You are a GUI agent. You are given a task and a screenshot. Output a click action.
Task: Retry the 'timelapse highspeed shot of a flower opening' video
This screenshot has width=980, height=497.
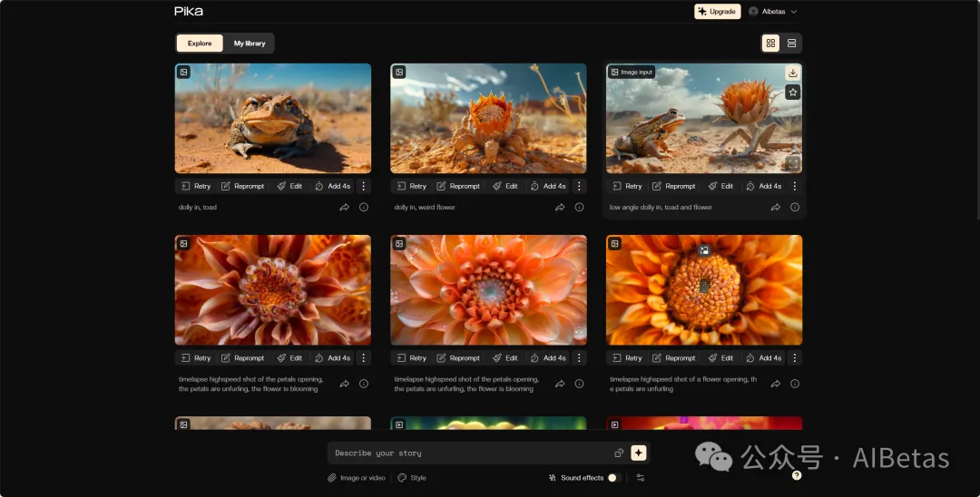coord(627,357)
